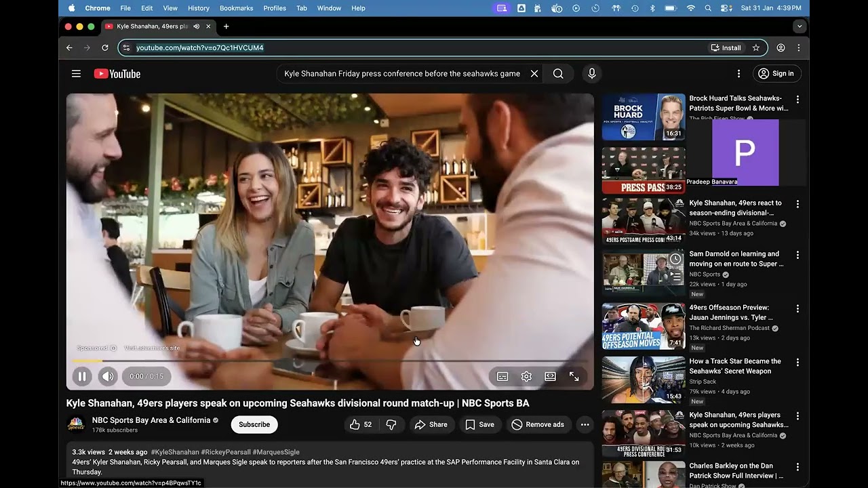Viewport: 868px width, 488px height.
Task: Go back in Chrome
Action: pyautogui.click(x=69, y=47)
